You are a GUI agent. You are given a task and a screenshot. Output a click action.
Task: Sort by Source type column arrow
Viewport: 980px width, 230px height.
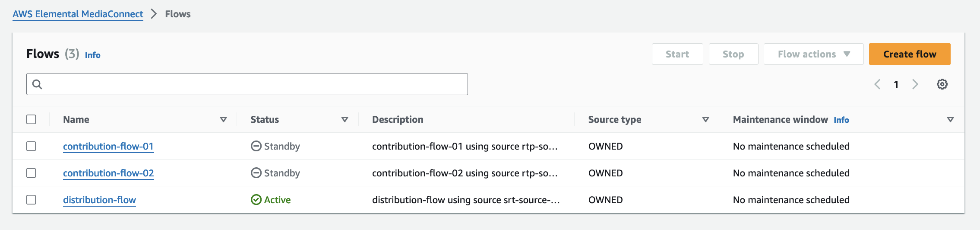(705, 119)
